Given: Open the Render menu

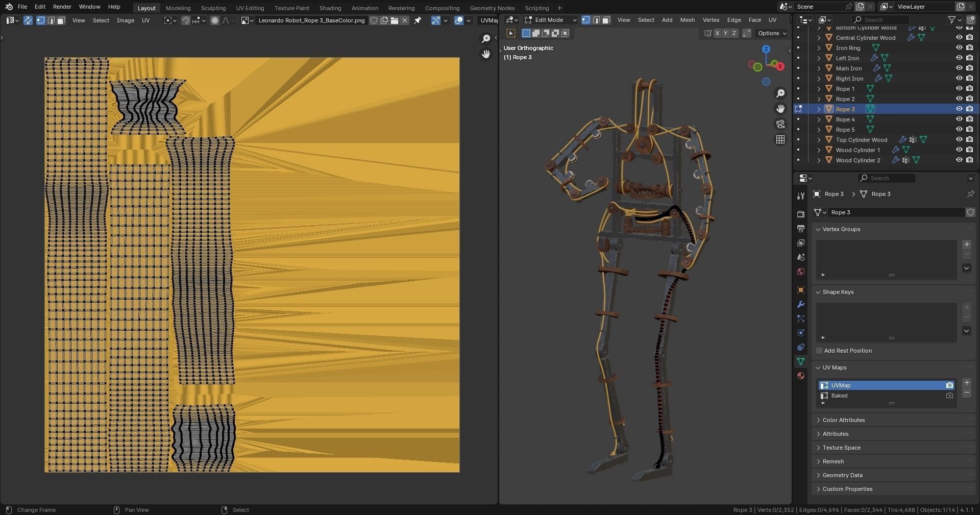Looking at the screenshot, I should [x=62, y=7].
